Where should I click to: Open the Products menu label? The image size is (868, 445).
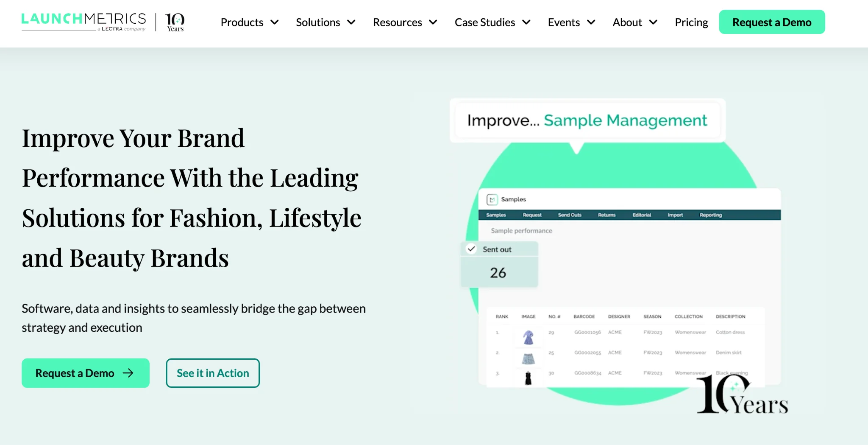pos(242,22)
